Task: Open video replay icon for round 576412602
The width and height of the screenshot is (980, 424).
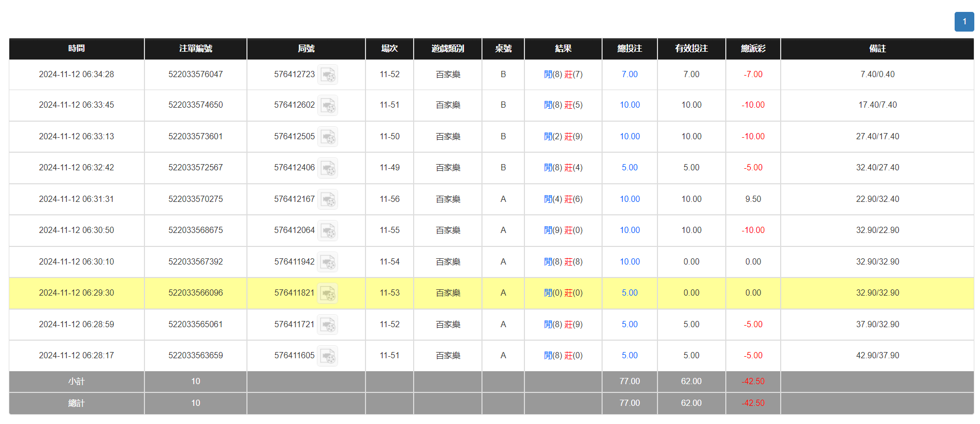Action: point(328,106)
